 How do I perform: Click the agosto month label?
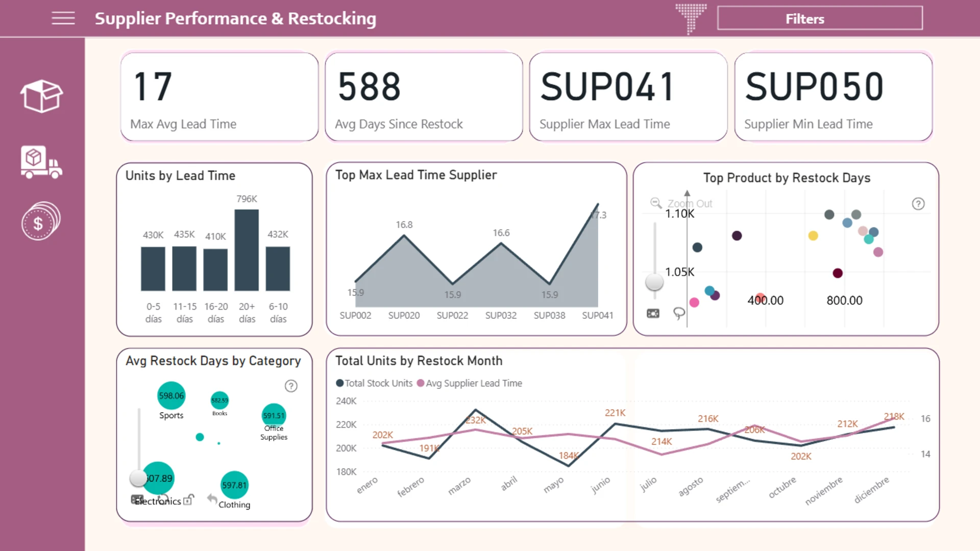(x=691, y=487)
